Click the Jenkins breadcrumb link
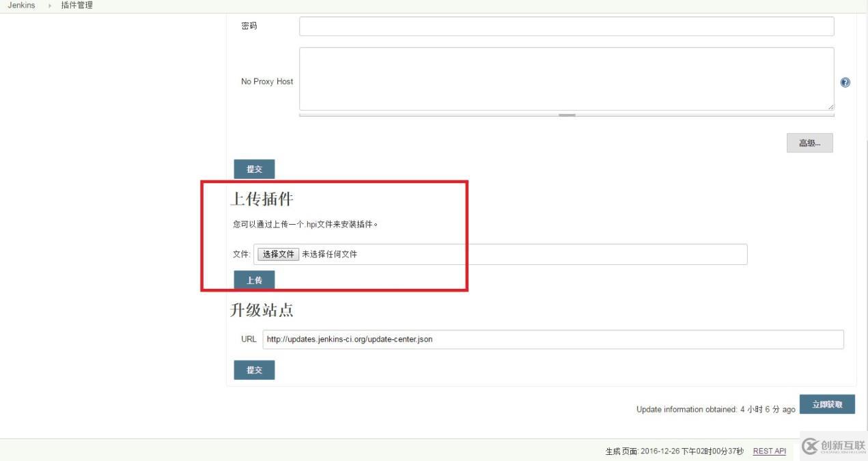This screenshot has height=461, width=868. tap(22, 5)
